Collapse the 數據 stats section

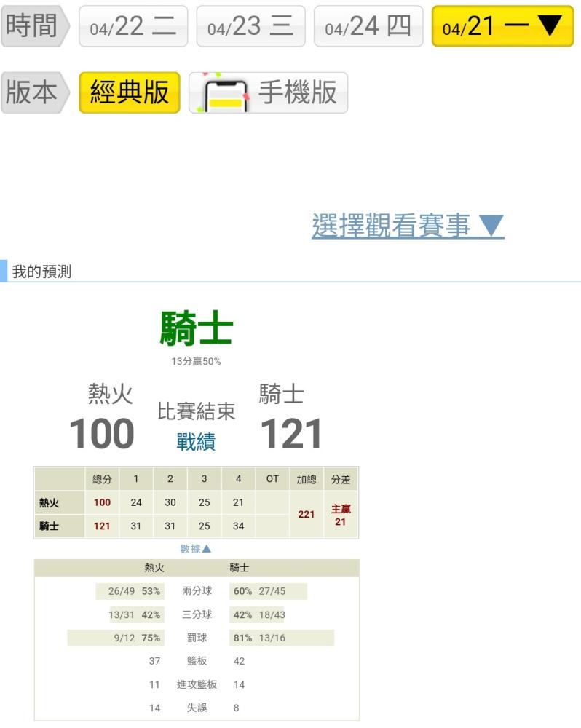click(196, 549)
